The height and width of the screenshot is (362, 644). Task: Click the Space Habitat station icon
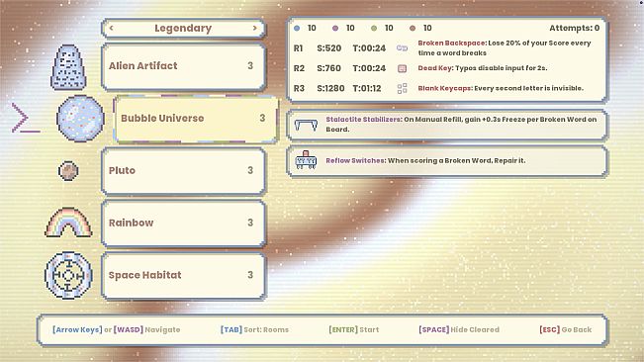coord(68,275)
